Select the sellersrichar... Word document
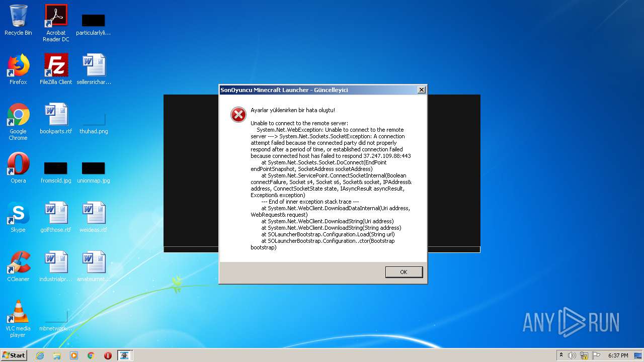Viewport: 644px width, 362px height. pos(94,69)
